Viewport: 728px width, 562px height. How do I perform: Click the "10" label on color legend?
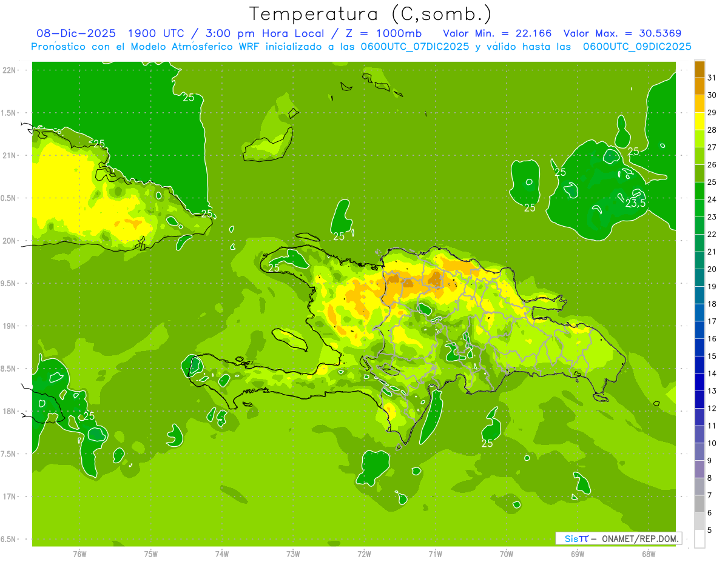click(712, 443)
